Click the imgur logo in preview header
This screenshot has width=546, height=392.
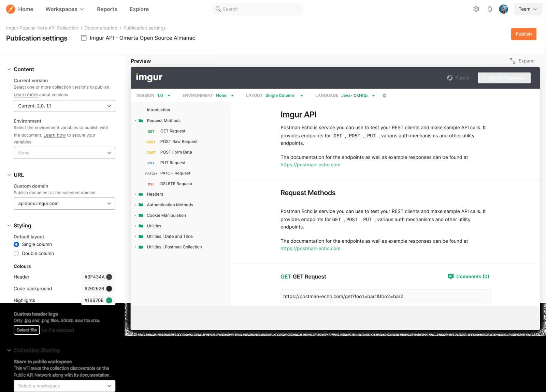pyautogui.click(x=149, y=78)
